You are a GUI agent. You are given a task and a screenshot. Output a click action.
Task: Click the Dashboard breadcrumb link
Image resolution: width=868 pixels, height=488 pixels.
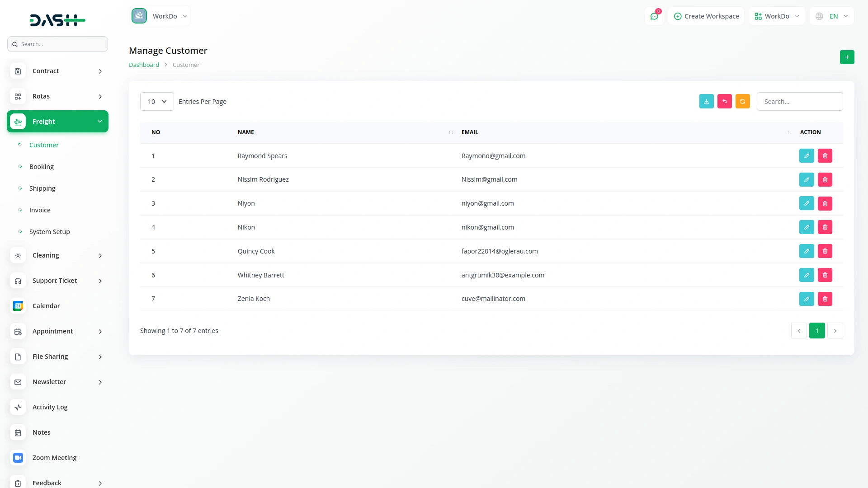(143, 65)
